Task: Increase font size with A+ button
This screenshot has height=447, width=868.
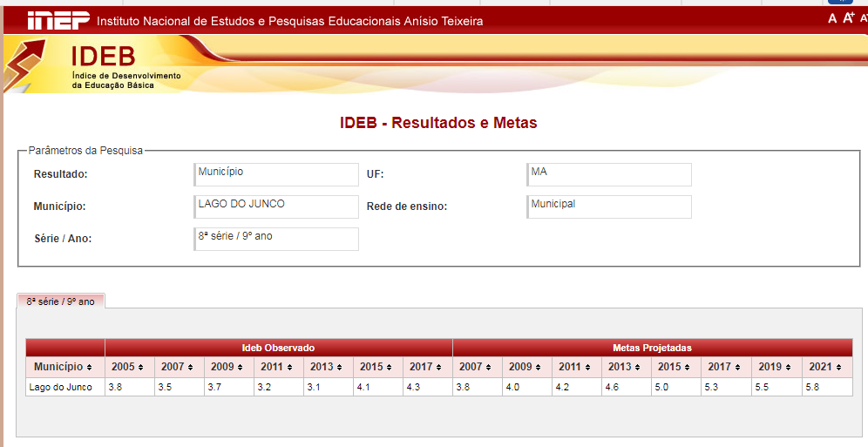Action: coord(849,18)
